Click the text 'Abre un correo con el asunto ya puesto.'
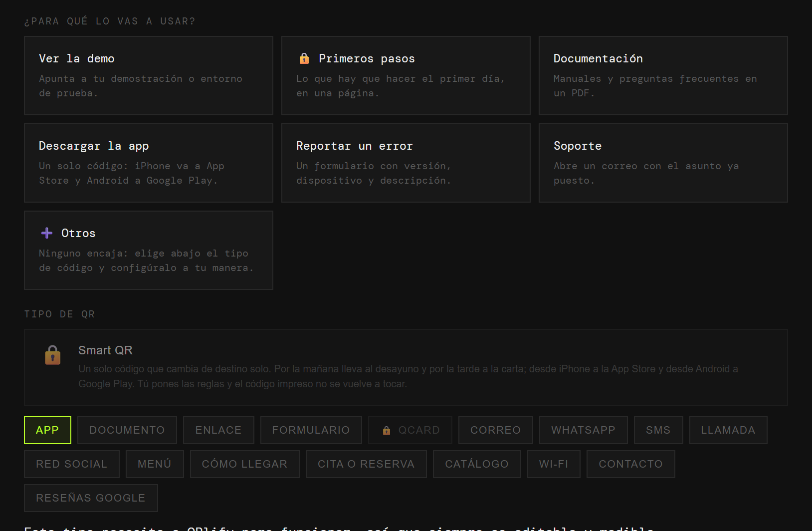The width and height of the screenshot is (812, 531). [x=646, y=173]
